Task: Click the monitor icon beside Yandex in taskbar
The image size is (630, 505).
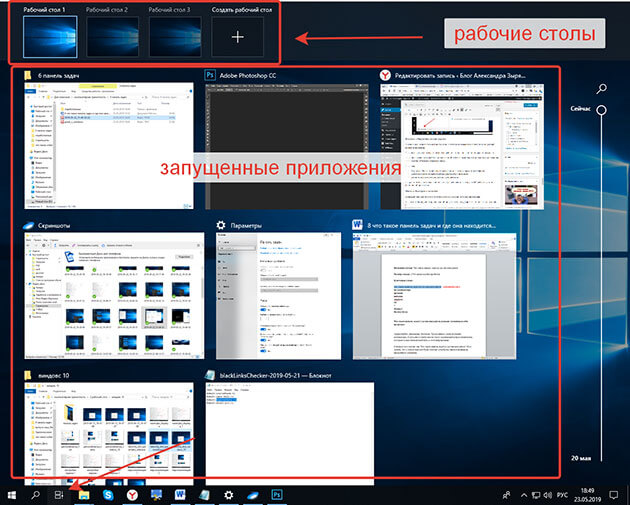Action: pyautogui.click(x=156, y=495)
